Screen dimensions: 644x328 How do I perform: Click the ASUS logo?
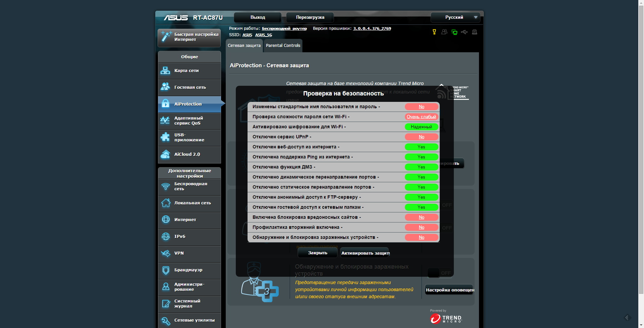pyautogui.click(x=176, y=17)
